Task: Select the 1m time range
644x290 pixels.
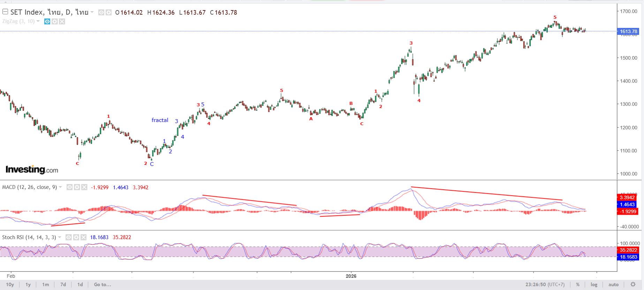Action: click(x=46, y=284)
